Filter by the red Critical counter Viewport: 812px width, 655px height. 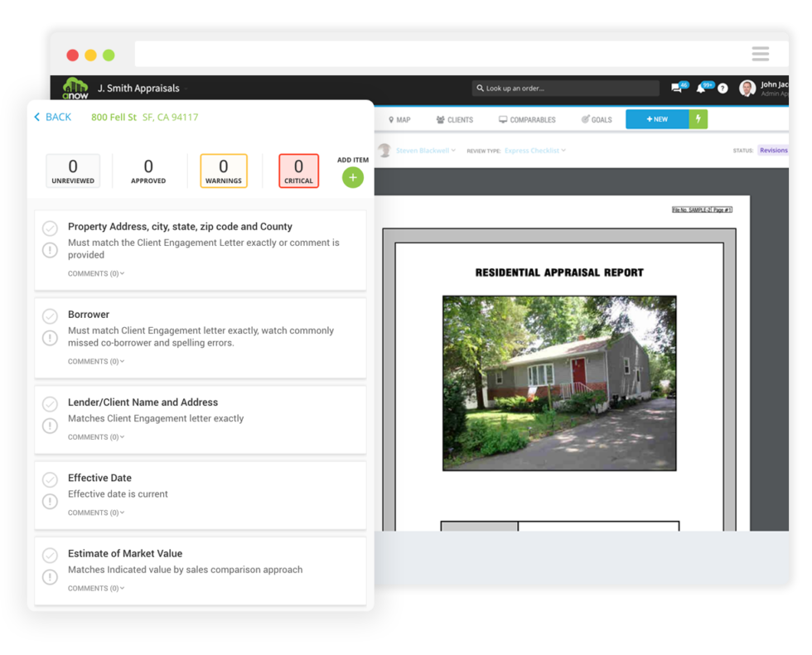(x=298, y=171)
